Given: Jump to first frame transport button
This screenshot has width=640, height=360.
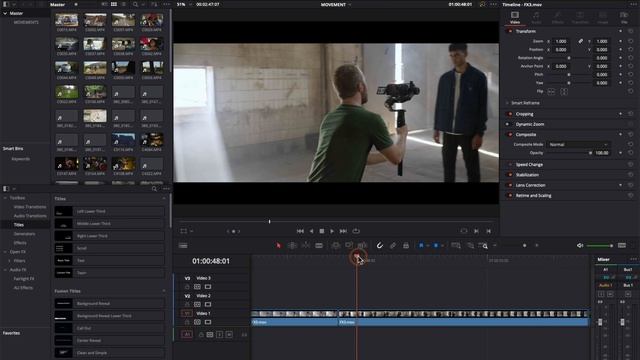Looking at the screenshot, I should tap(300, 231).
